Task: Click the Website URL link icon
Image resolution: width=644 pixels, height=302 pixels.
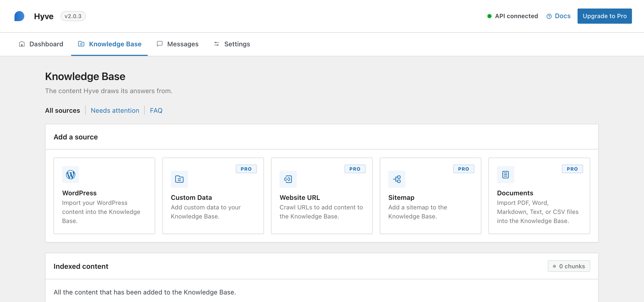Action: [288, 179]
